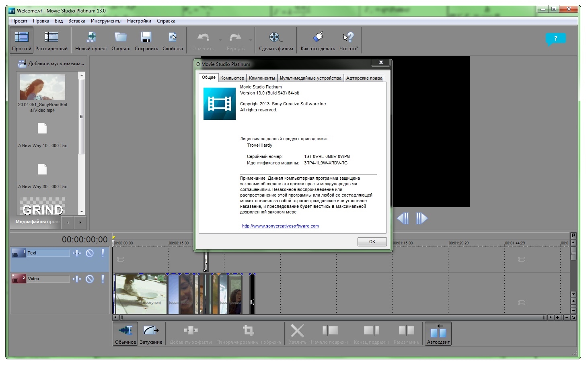The height and width of the screenshot is (367, 588).
Task: Open Мультимедийные устройства tab
Action: click(310, 78)
